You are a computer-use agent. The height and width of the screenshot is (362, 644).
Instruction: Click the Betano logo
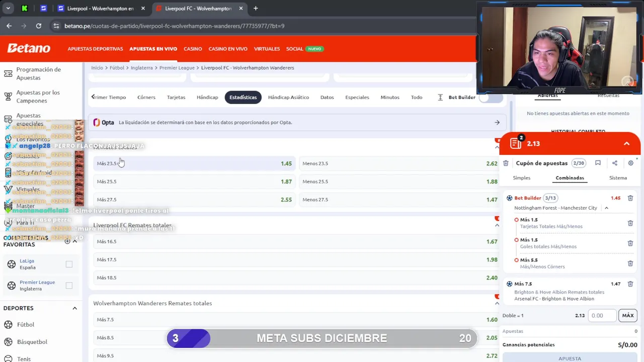(29, 48)
